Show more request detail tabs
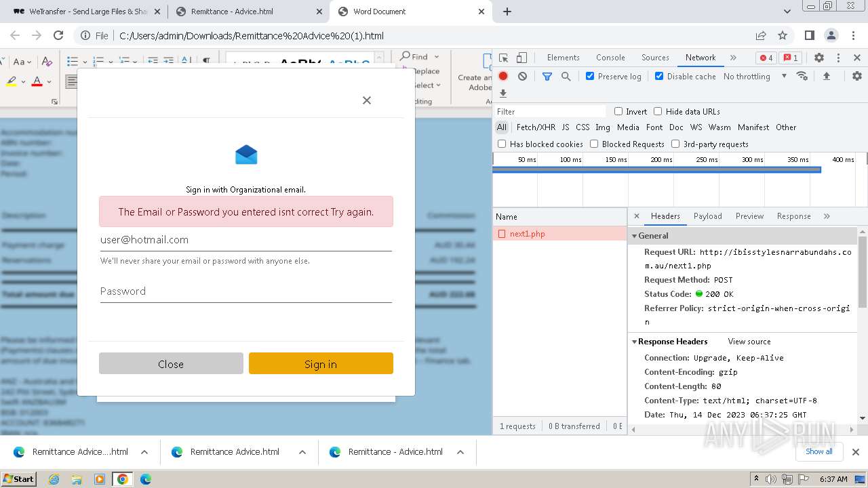This screenshot has width=868, height=488. (x=827, y=216)
